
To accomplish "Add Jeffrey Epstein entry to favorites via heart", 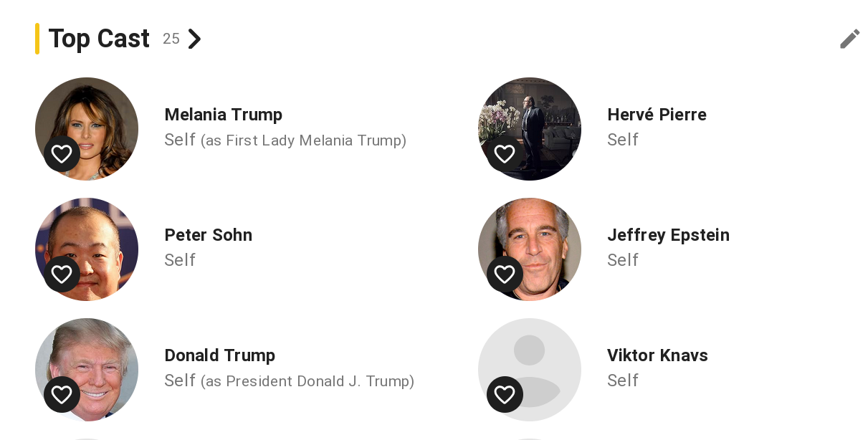I will [x=505, y=274].
